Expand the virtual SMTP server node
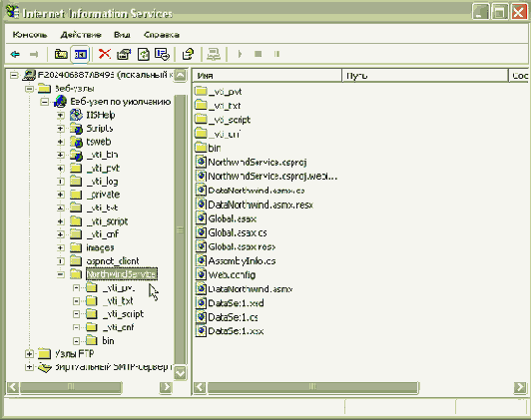 click(x=29, y=367)
